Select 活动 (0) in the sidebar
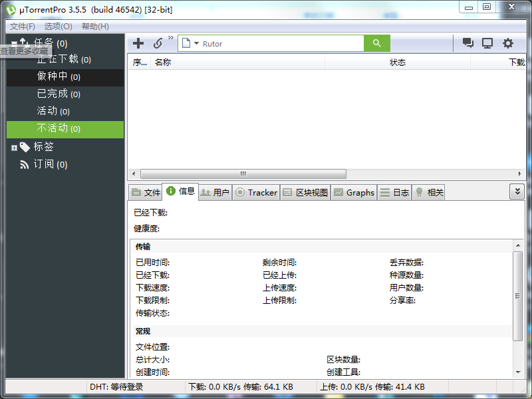Screen dimensions: 532x399 (65, 111)
